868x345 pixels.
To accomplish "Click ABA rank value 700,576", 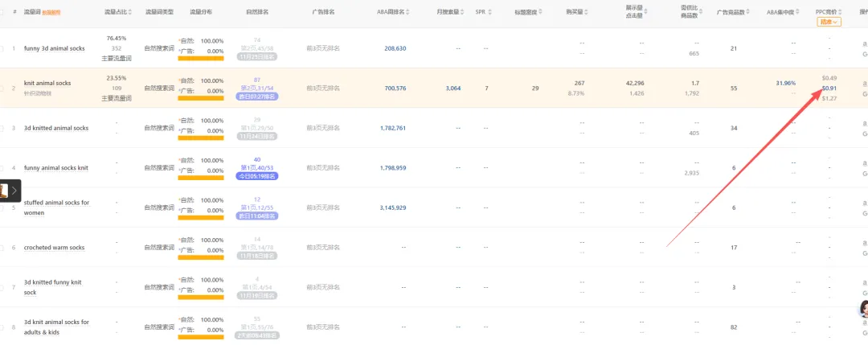I will tap(395, 88).
